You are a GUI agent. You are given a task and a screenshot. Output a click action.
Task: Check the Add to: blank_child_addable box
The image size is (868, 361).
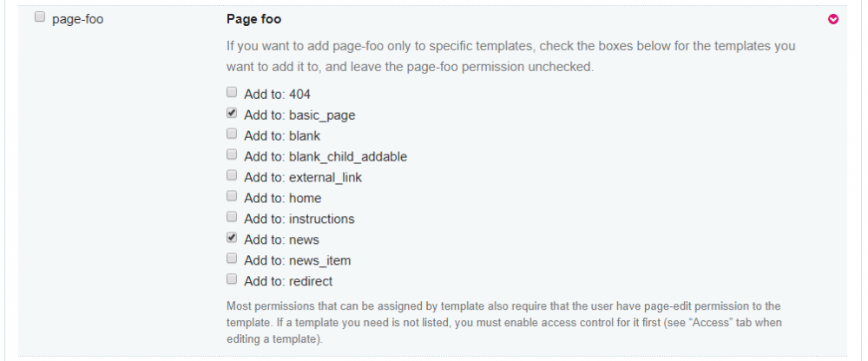[x=232, y=155]
